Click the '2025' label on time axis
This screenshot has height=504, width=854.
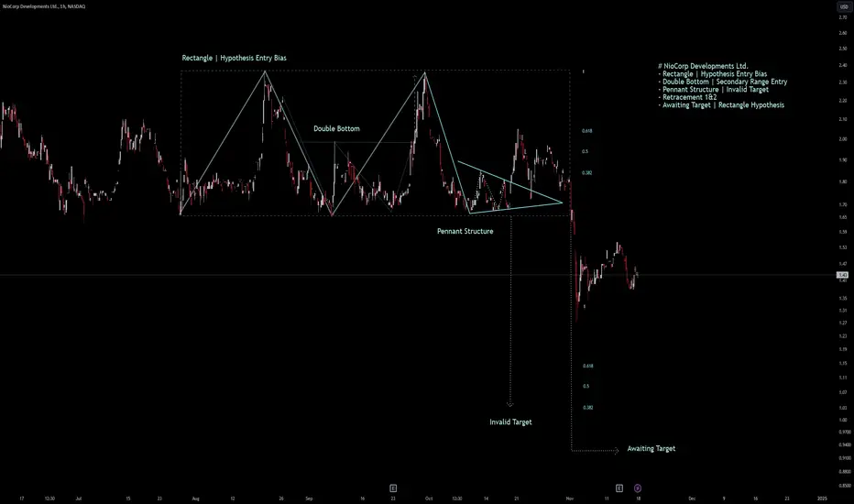[x=823, y=499]
